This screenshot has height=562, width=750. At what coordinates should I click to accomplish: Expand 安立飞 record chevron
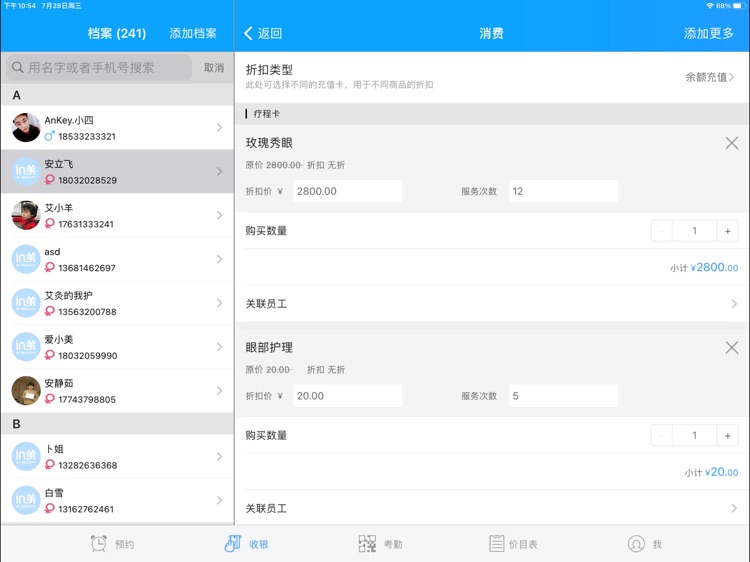219,171
